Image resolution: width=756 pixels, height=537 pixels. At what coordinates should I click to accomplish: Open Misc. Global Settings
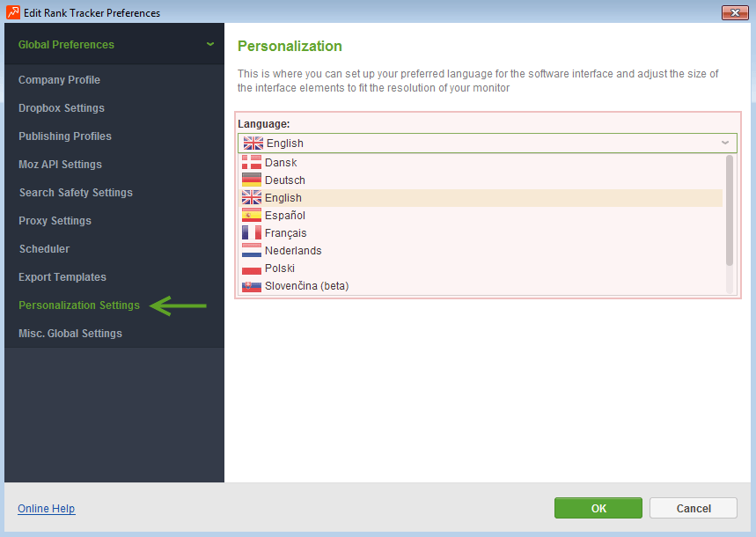point(70,334)
